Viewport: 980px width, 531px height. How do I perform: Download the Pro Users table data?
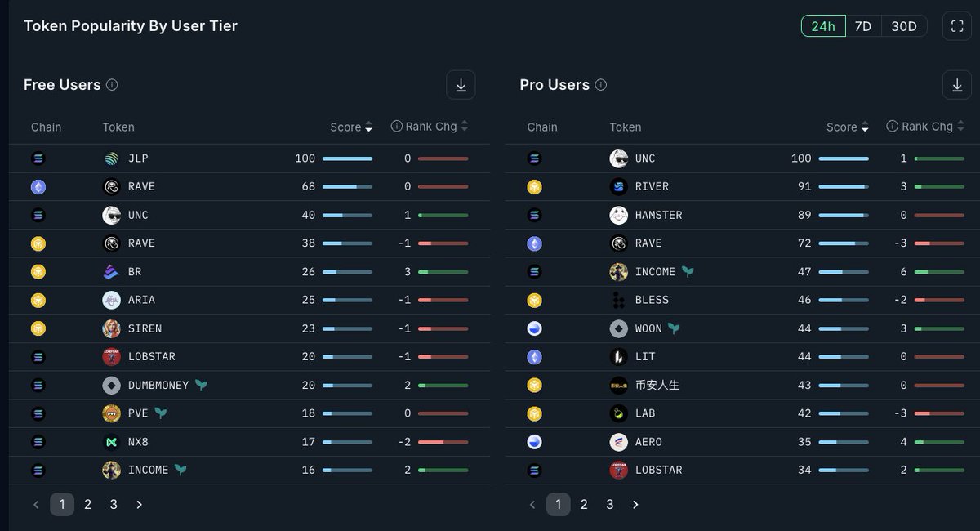click(956, 85)
